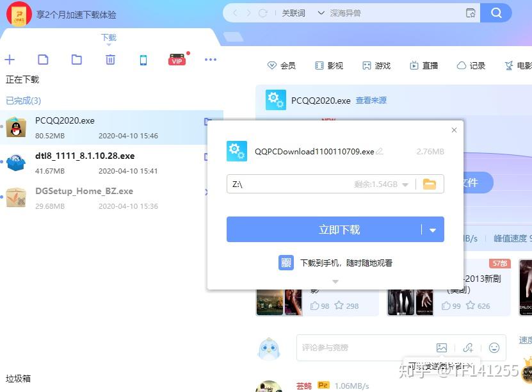Click the open folder icon in toolbar
The image size is (532, 392).
[x=77, y=60]
